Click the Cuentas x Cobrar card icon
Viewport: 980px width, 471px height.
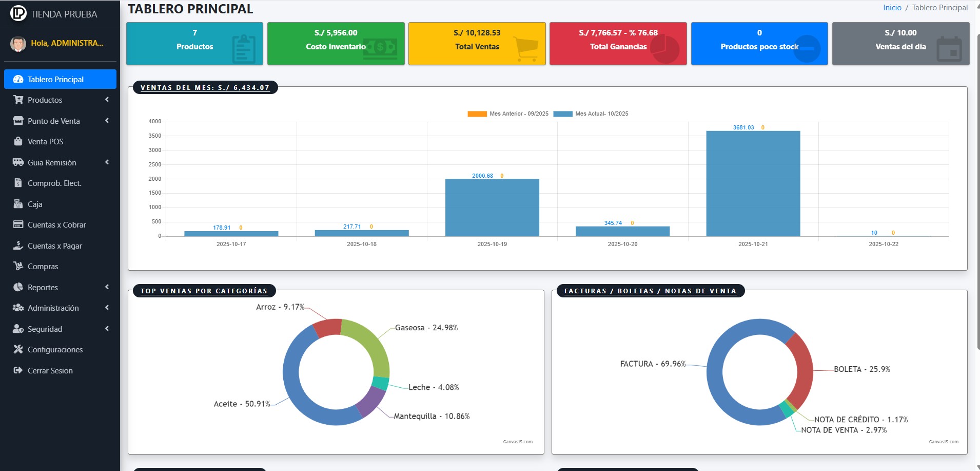tap(18, 224)
